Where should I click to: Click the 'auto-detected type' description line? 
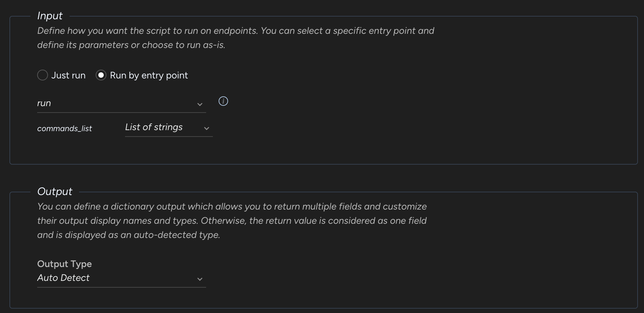point(128,235)
